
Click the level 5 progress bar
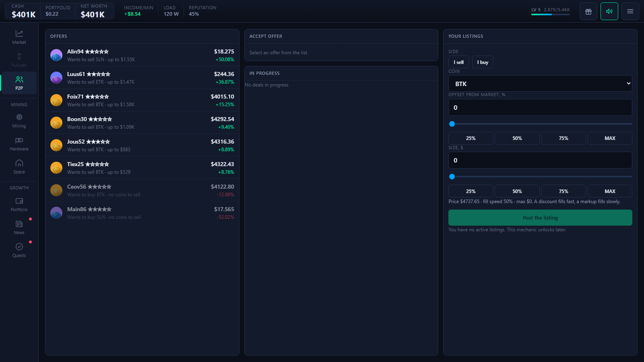coord(551,14)
